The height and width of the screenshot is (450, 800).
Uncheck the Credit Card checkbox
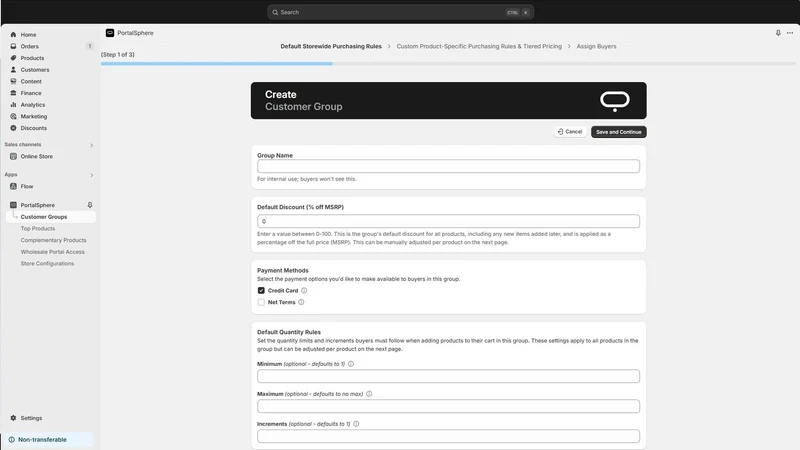point(261,290)
